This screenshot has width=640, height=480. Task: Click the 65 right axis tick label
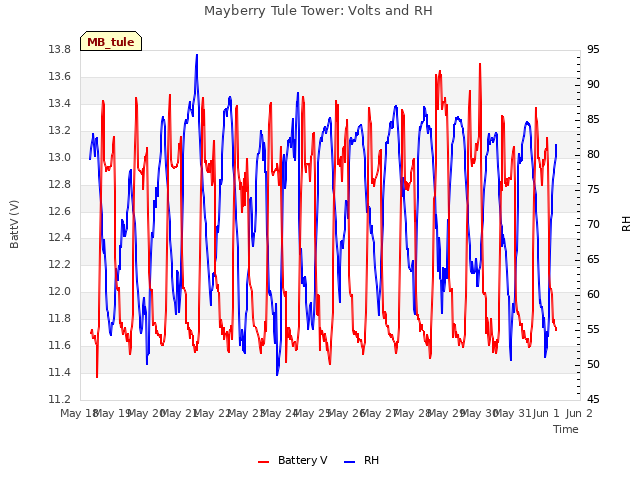click(593, 260)
